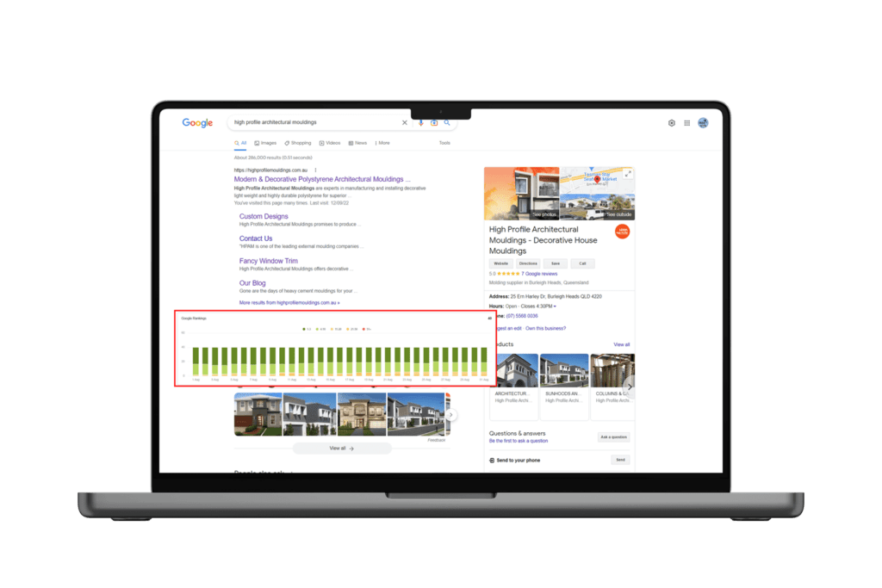Viewport: 882px width, 588px height.
Task: Switch to the Images tab
Action: click(x=265, y=144)
